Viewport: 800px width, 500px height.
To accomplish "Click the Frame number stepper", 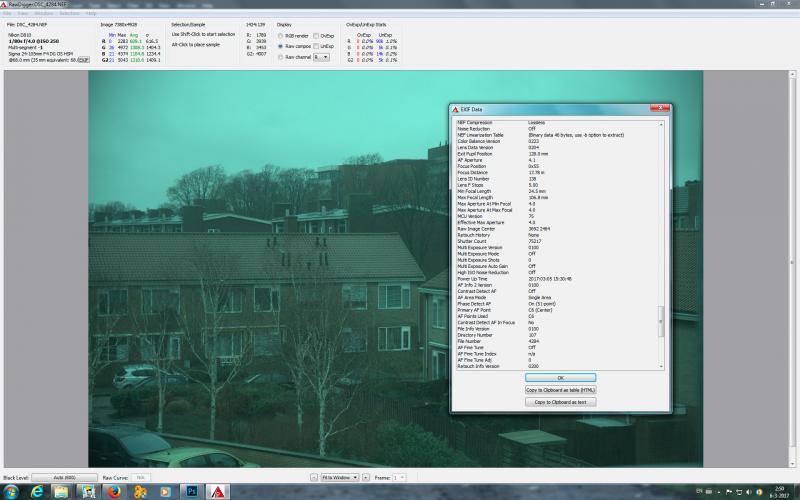I will pos(399,478).
